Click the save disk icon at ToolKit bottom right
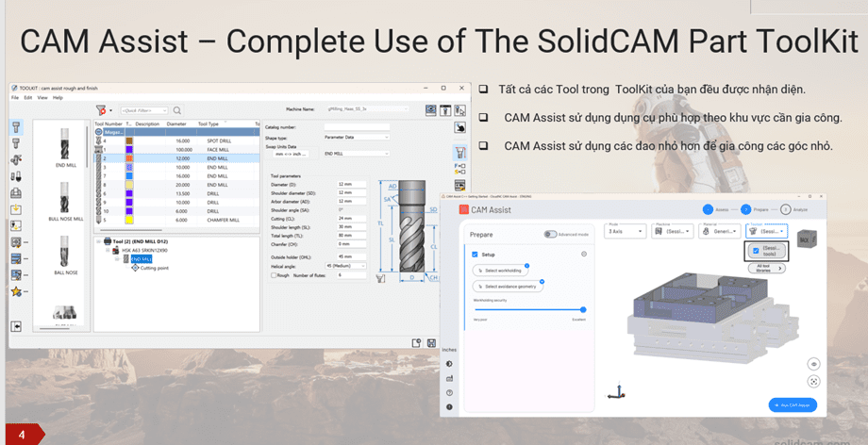 click(x=432, y=343)
